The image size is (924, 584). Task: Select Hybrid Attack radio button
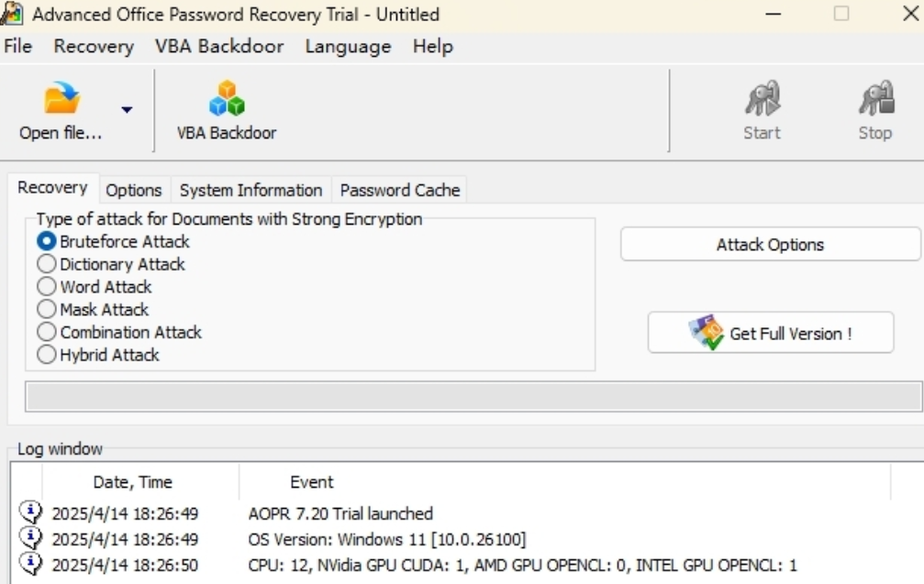(47, 355)
